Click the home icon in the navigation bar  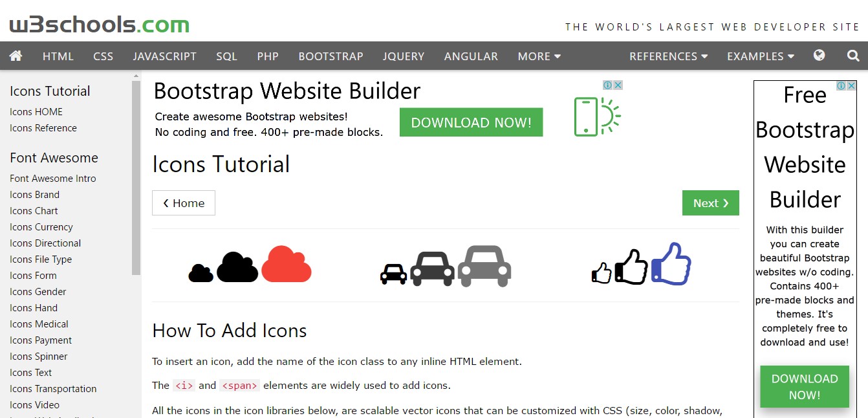16,56
